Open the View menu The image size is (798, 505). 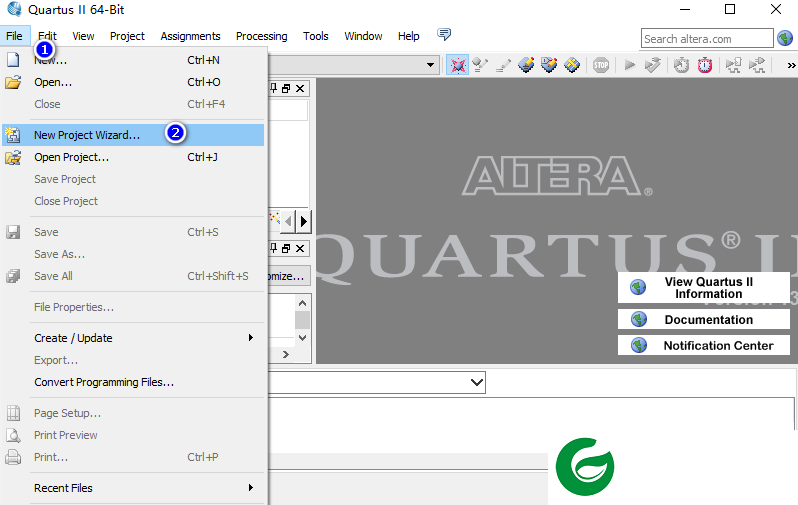coord(83,36)
